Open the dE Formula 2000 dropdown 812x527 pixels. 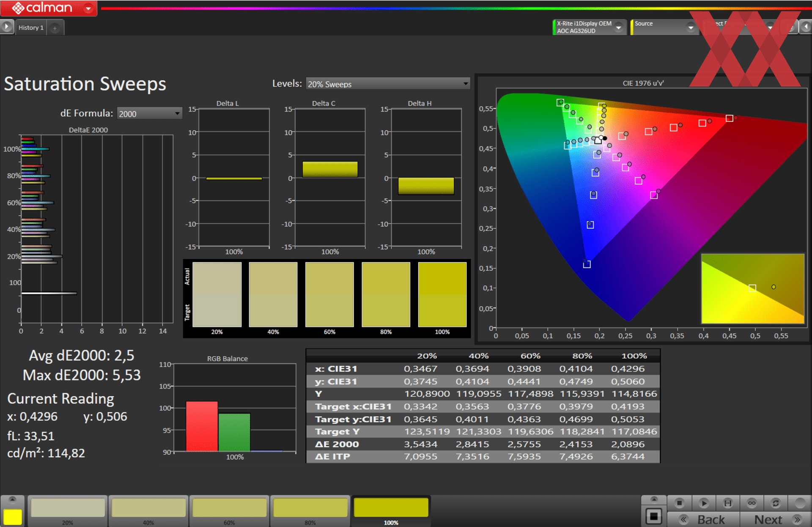click(x=149, y=113)
